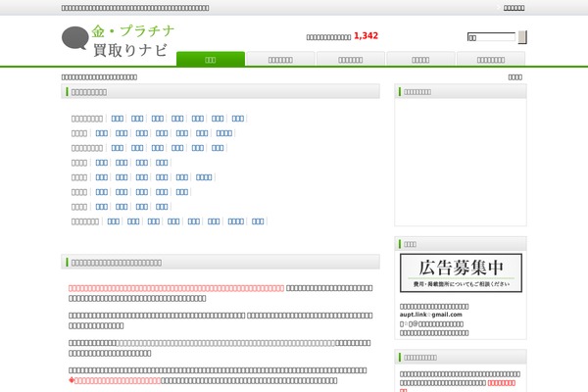This screenshot has width=588, height=392.
Task: Click the aupt.link gmail.com email text
Action: point(430,315)
